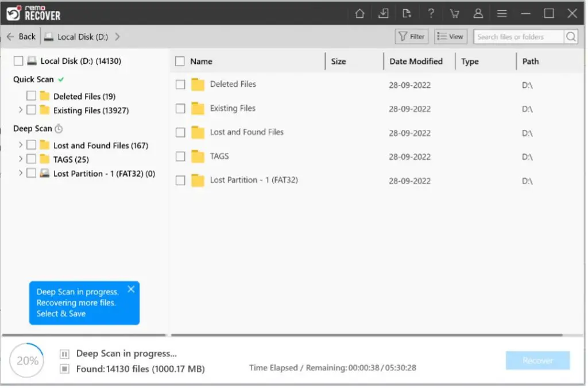Click the Deleted Files folder icon in list

(198, 85)
